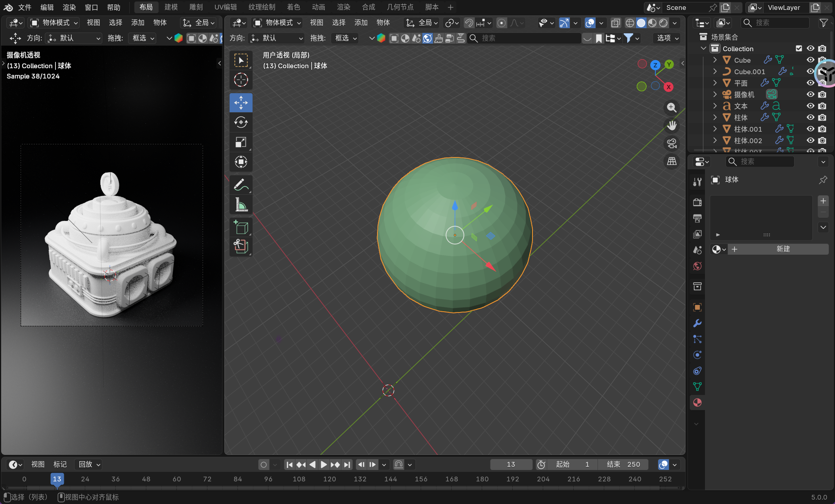Click the pan view hand icon
Image resolution: width=835 pixels, height=504 pixels.
(672, 126)
